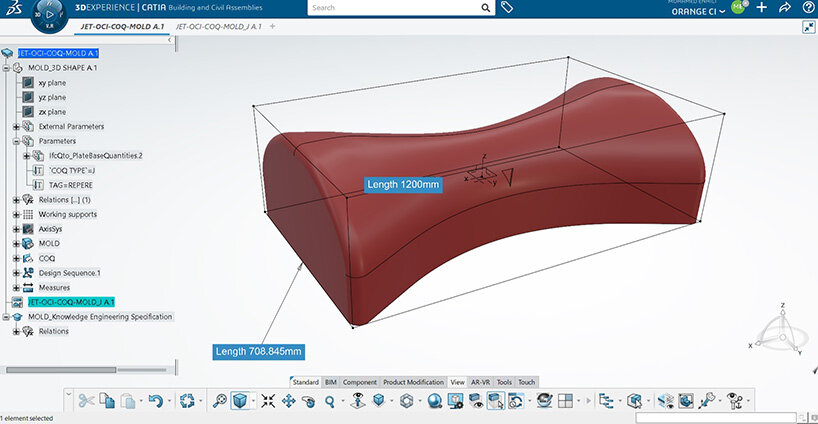Viewport: 818px width, 424px height.
Task: Open the BIM toolbar tab
Action: pyautogui.click(x=331, y=382)
